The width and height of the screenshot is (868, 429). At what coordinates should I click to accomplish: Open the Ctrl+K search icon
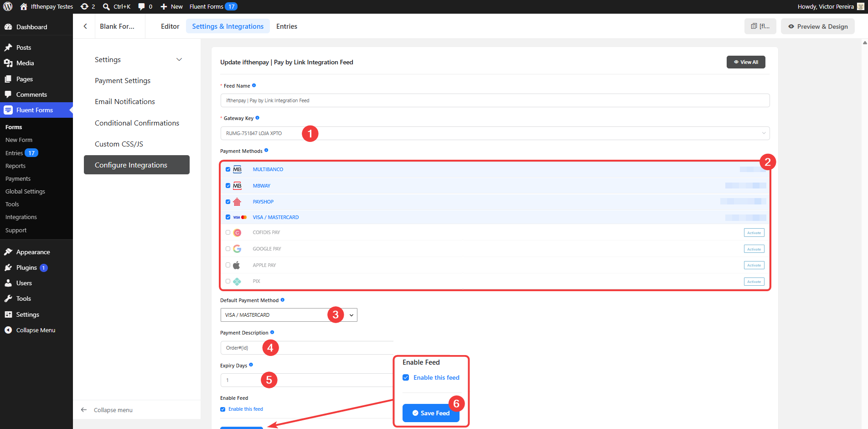pos(106,6)
